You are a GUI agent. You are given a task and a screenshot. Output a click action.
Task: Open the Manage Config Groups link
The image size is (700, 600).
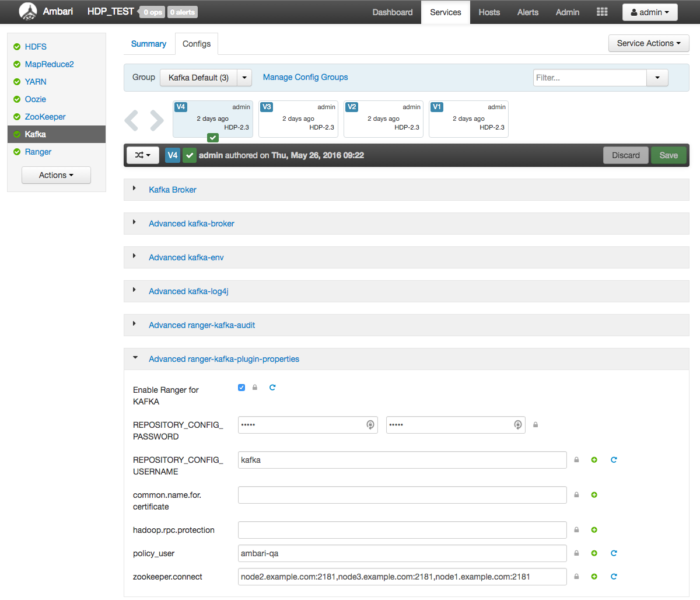305,76
